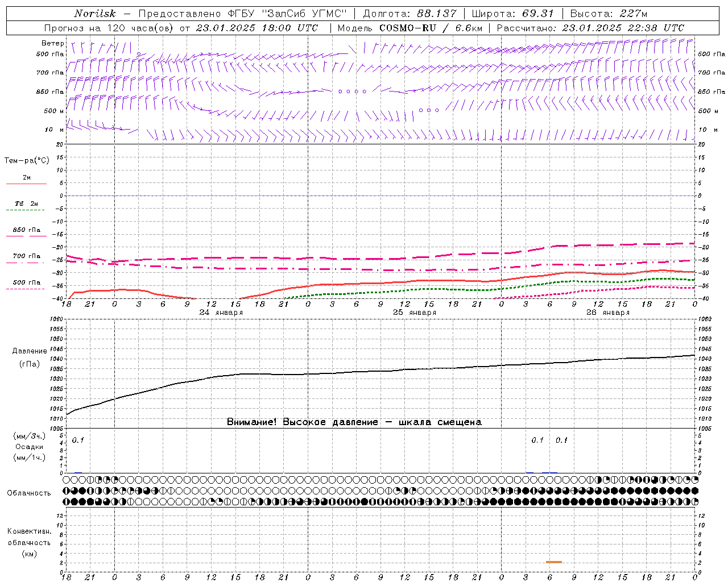This screenshot has height=582, width=728.
Task: Click the Осадки panel label
Action: 29,447
